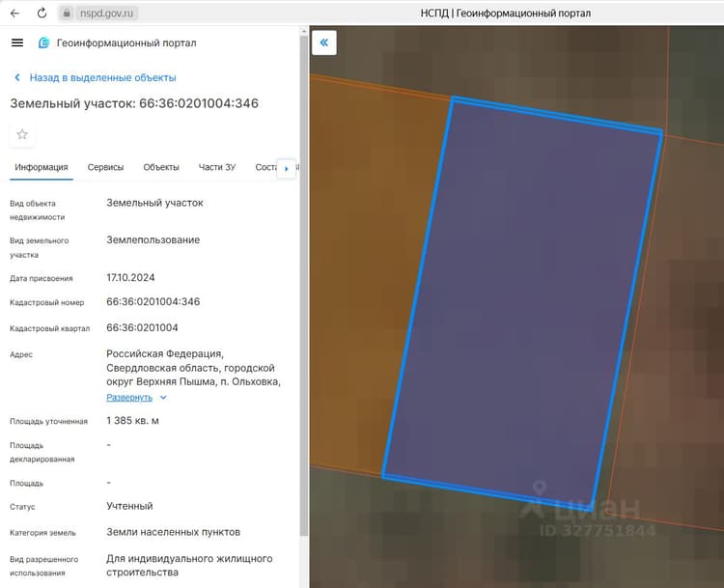Image resolution: width=724 pixels, height=588 pixels.
Task: Go back with the browser arrow
Action: pos(14,14)
